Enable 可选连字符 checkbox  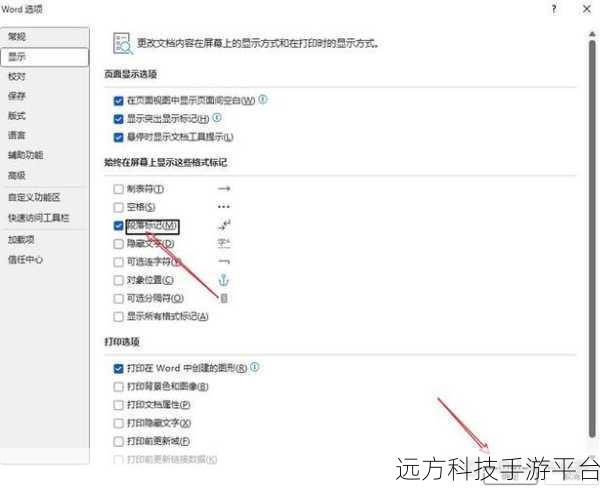[x=118, y=262]
